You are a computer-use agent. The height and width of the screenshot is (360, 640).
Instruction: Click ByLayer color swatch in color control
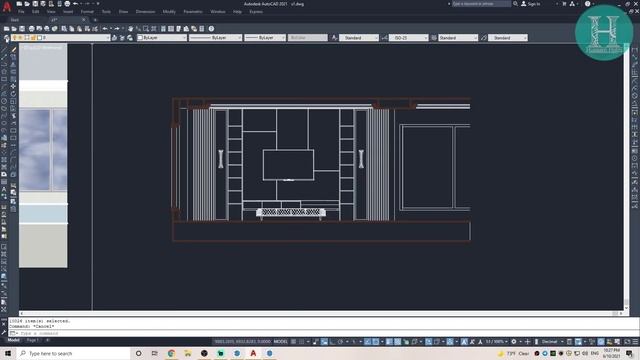pyautogui.click(x=140, y=38)
